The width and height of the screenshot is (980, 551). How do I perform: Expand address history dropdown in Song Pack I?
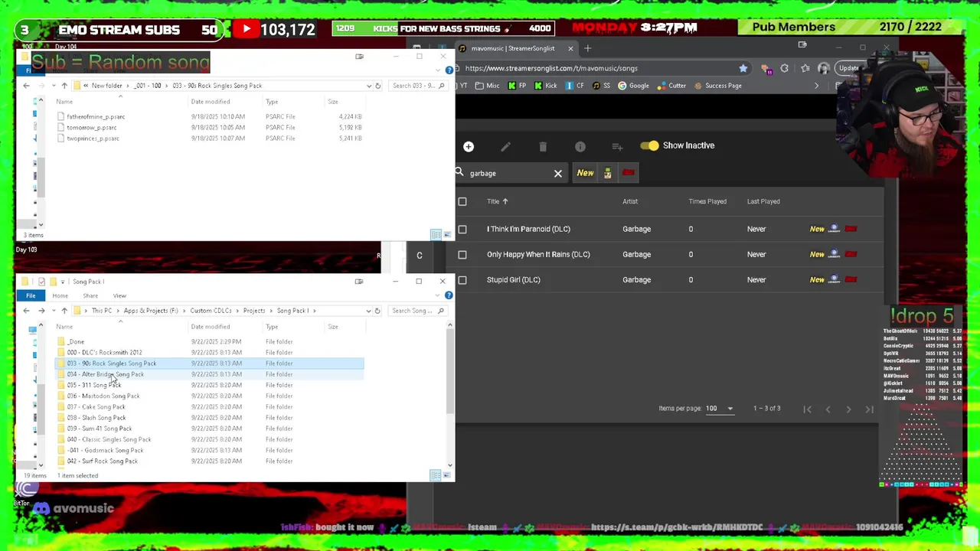click(368, 311)
